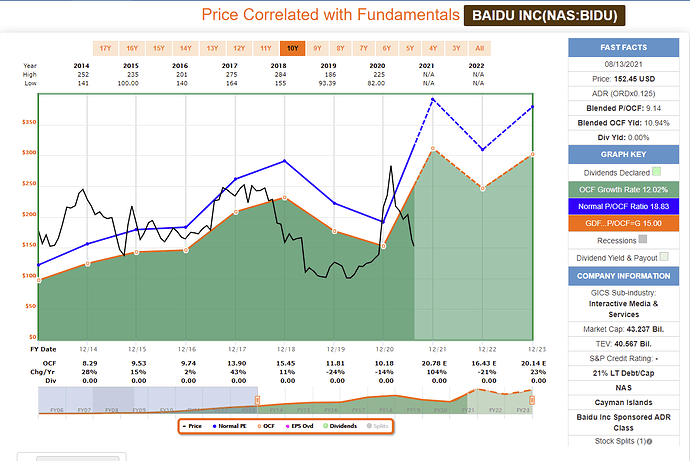Select the 14Y time range tab

pyautogui.click(x=186, y=48)
